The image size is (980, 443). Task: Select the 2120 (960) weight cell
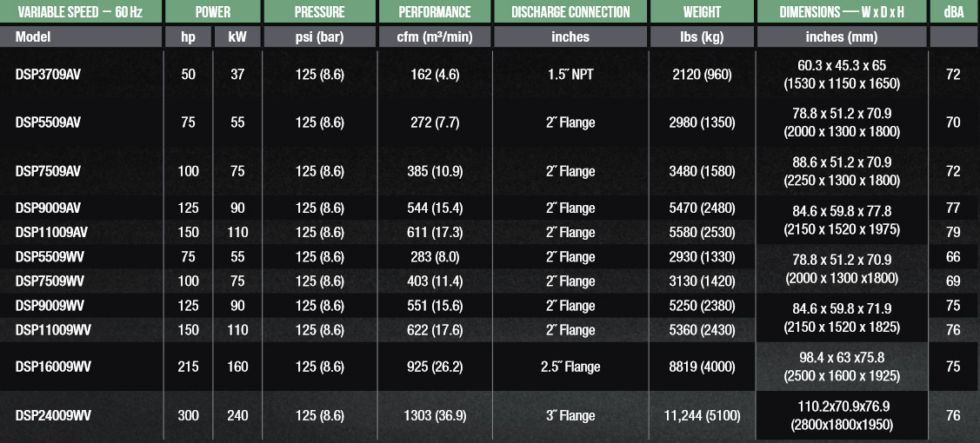click(702, 75)
